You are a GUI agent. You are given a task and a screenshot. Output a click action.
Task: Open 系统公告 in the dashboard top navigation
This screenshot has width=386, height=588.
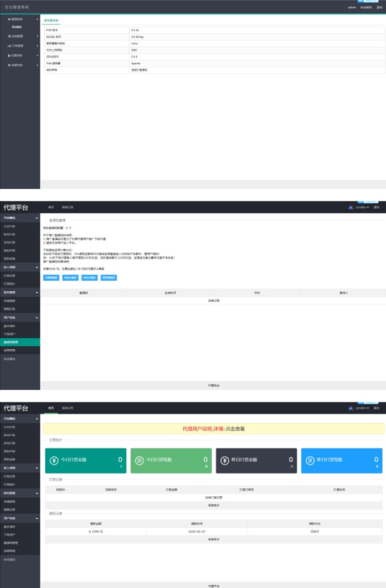point(66,408)
